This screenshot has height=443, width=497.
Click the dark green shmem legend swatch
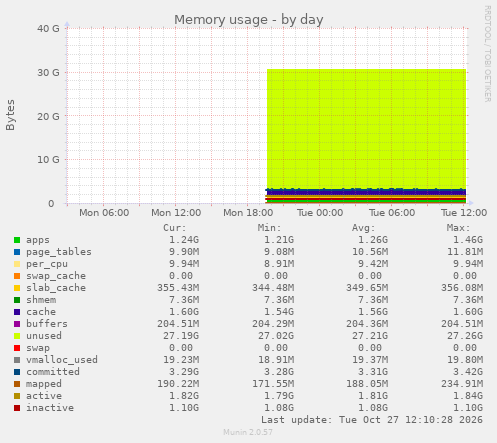[x=17, y=300]
